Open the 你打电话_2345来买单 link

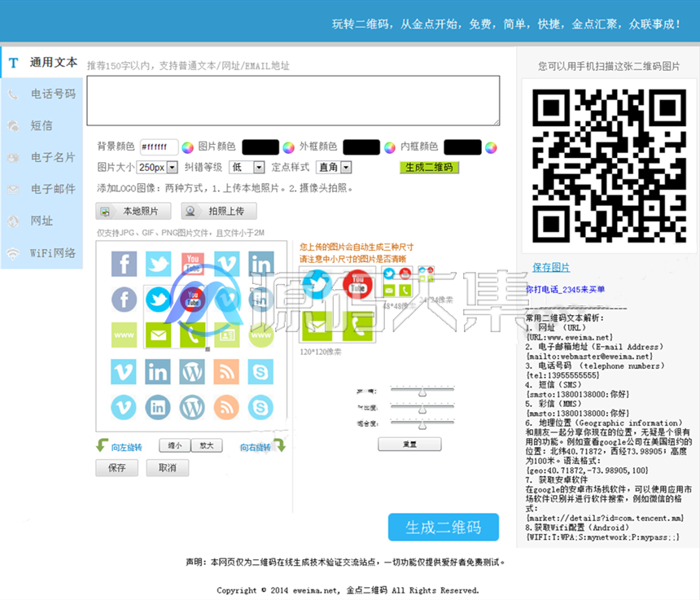click(565, 289)
